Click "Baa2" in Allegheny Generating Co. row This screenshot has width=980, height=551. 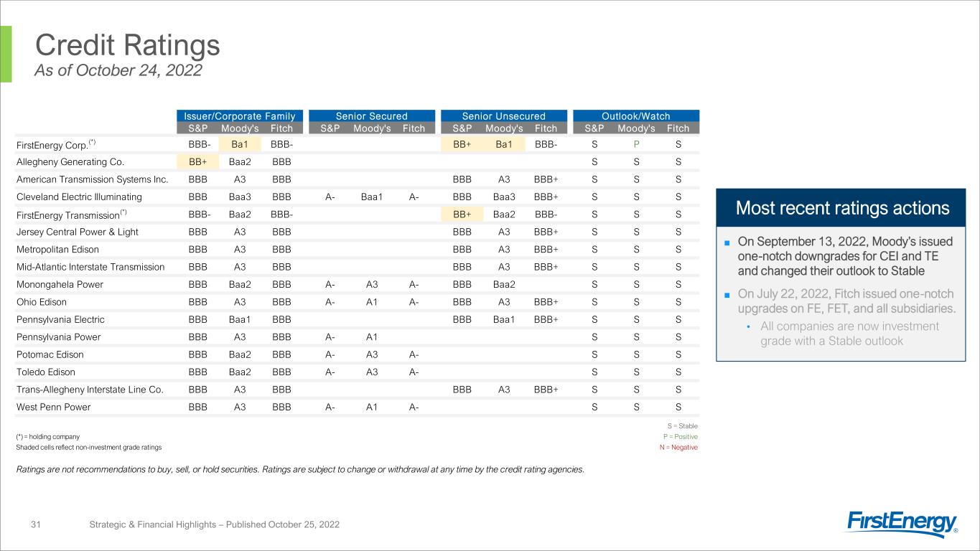point(241,162)
